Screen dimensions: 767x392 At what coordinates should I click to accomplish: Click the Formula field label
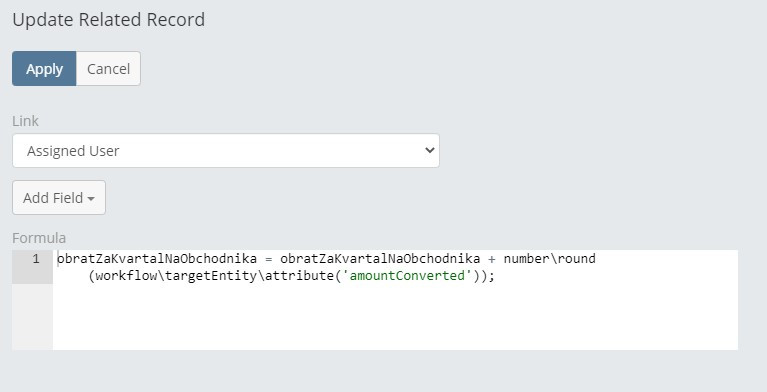coord(39,238)
